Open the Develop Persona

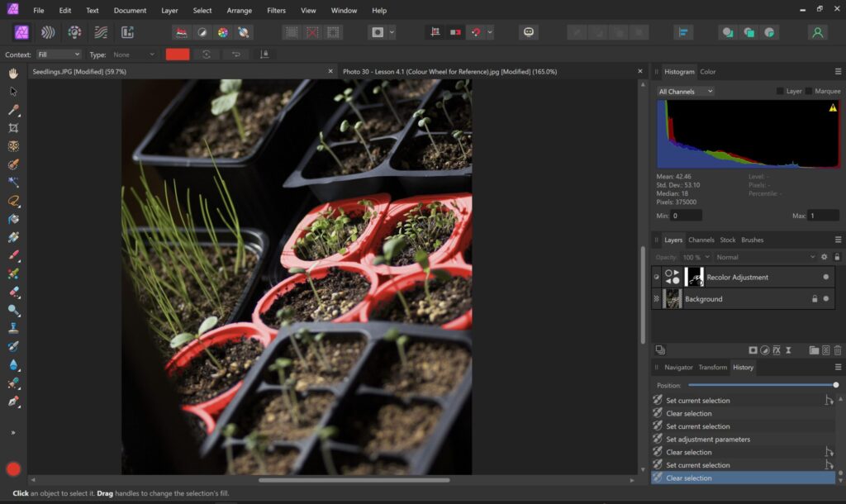[74, 32]
